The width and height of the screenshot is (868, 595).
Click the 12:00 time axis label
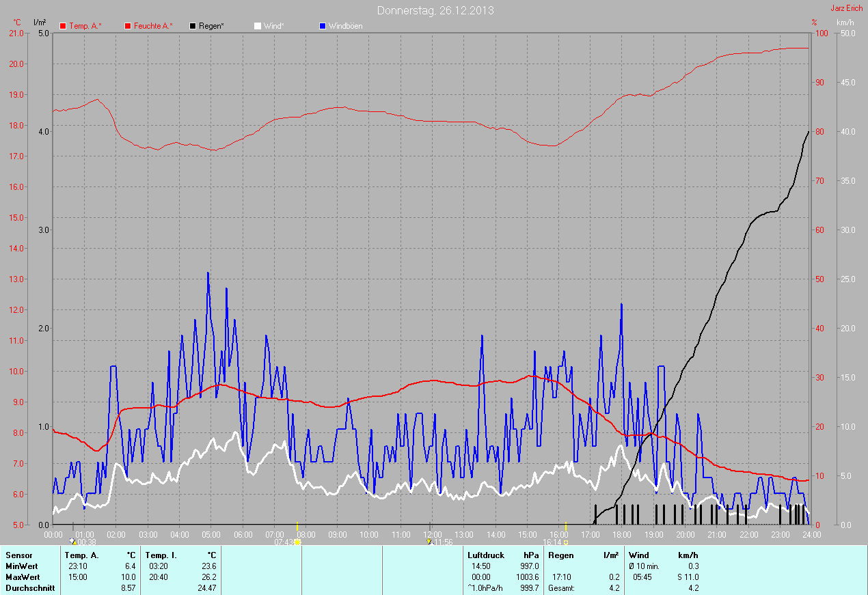point(432,534)
